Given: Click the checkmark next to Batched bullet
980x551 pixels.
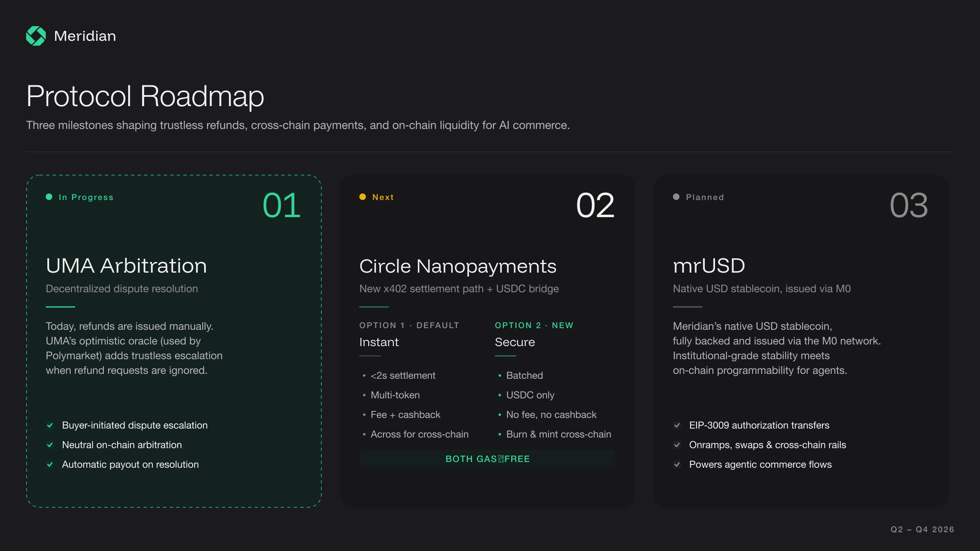Looking at the screenshot, I should pos(499,376).
